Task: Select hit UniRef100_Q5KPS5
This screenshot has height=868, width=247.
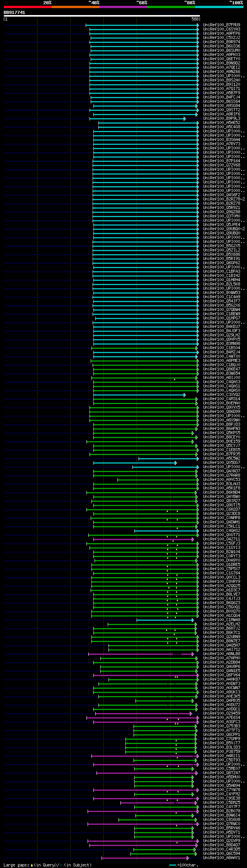Action: coord(222,433)
